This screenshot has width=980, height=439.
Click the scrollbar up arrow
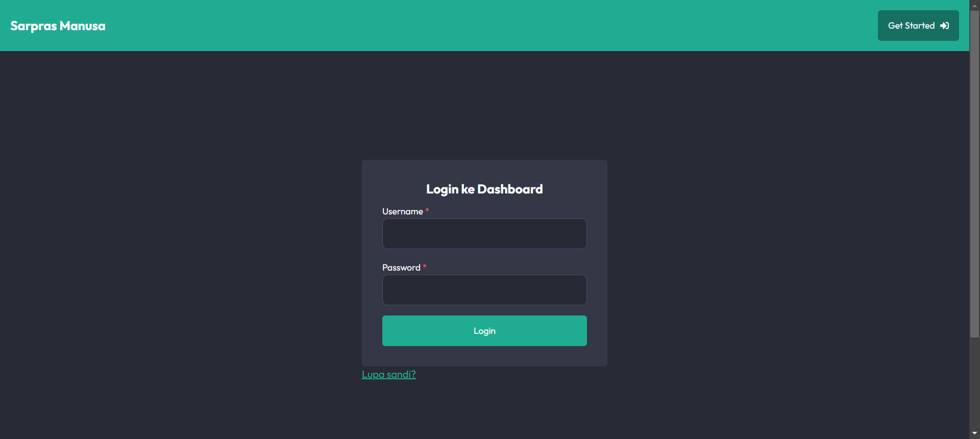click(975, 5)
